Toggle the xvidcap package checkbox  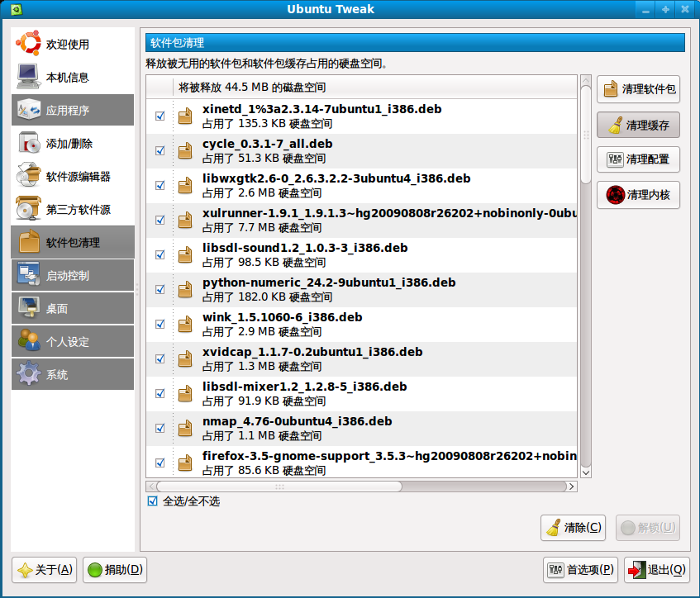coord(160,358)
